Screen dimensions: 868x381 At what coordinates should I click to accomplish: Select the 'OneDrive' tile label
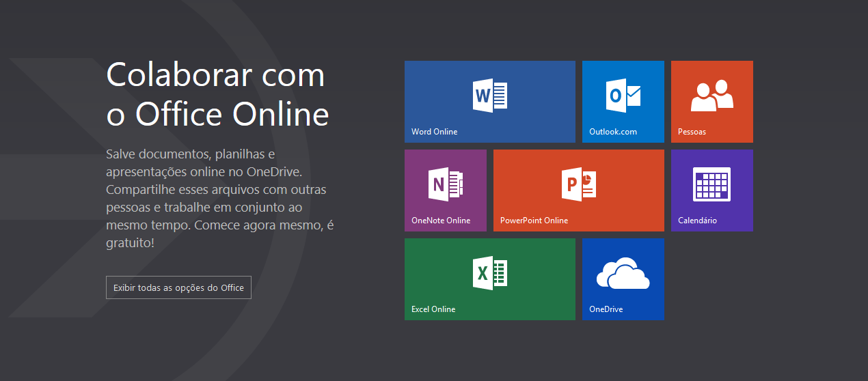pos(606,309)
